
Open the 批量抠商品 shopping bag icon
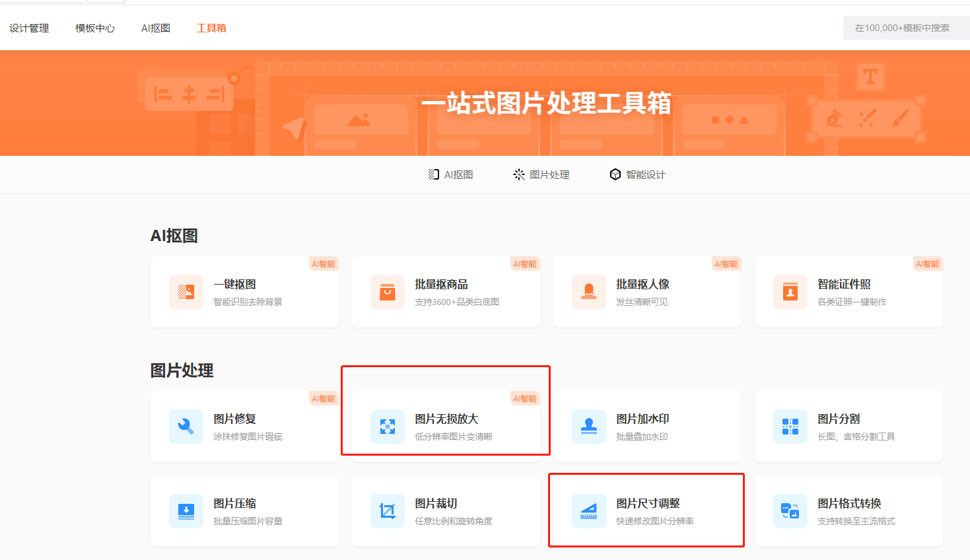pyautogui.click(x=388, y=292)
